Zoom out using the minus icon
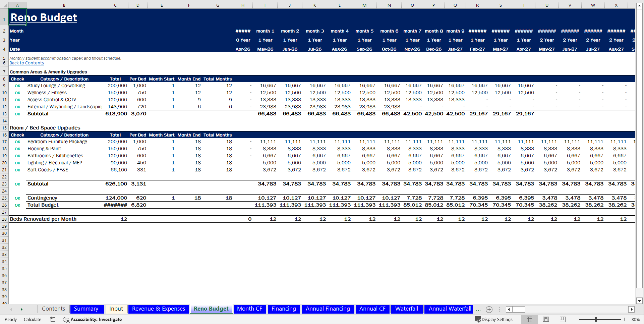Screen dimensions: 644x324 click(x=575, y=319)
